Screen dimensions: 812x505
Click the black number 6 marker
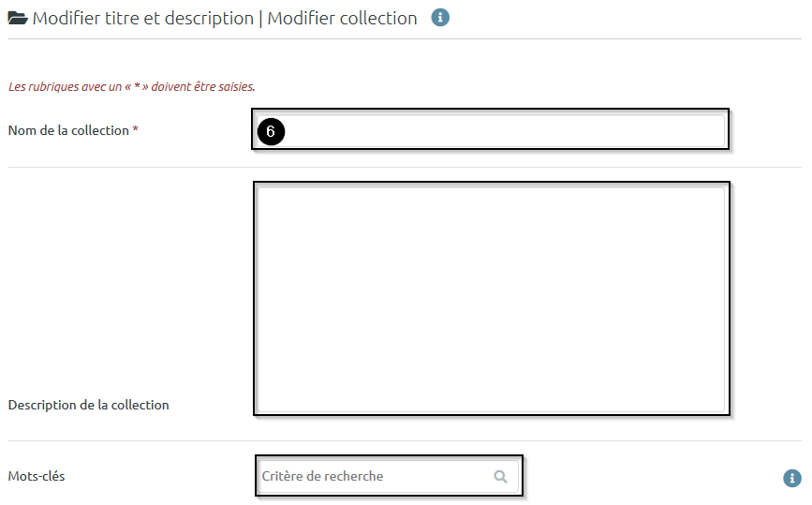point(270,132)
